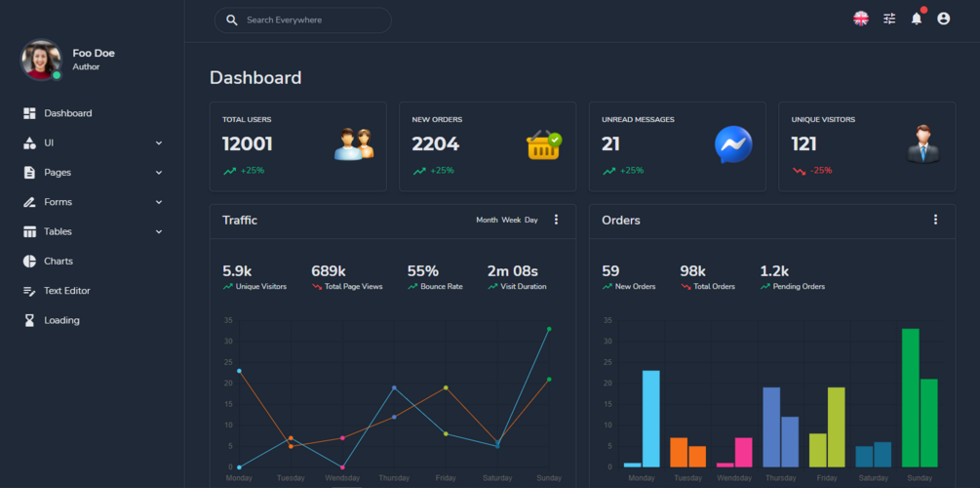980x488 pixels.
Task: Click the Forms pencil icon in sidebar
Action: point(29,202)
